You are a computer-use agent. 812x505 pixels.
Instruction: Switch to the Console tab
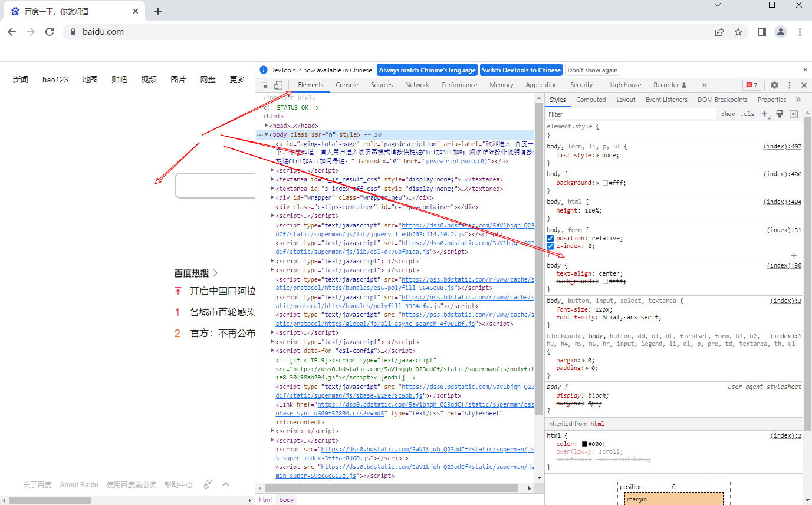(347, 85)
